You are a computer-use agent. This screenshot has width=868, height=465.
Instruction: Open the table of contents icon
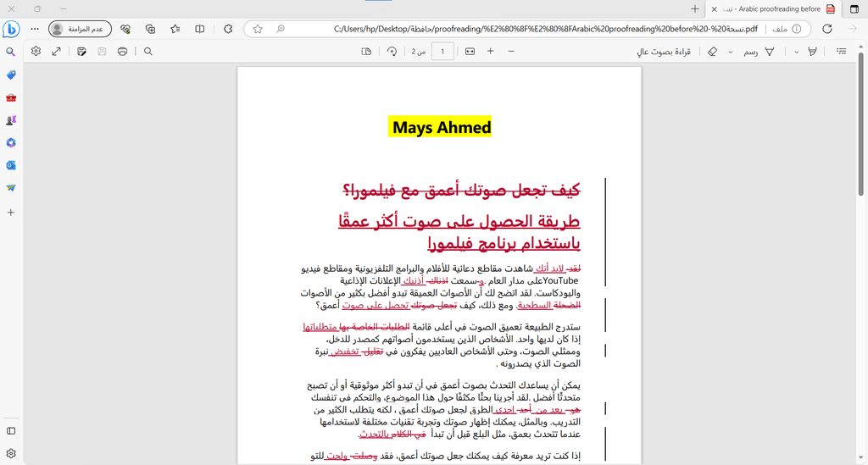842,52
